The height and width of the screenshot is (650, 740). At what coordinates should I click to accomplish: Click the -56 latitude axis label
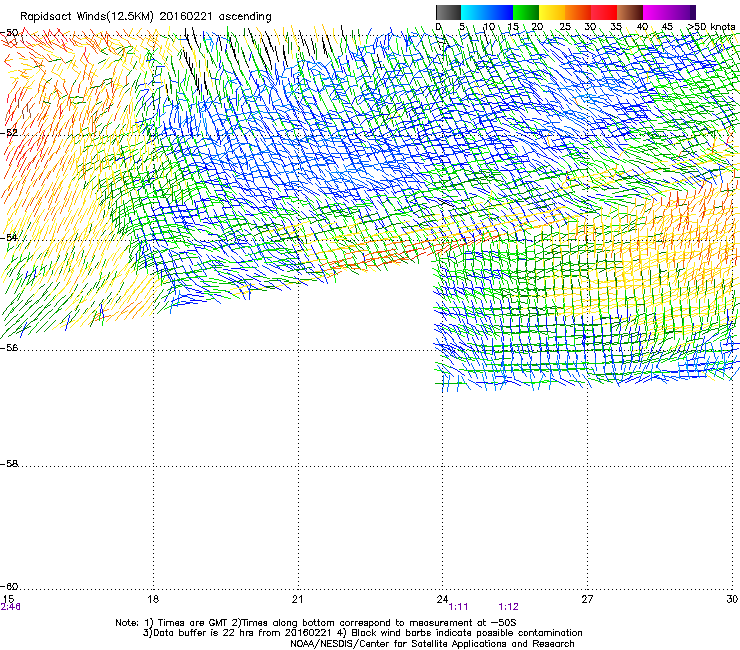click(9, 348)
